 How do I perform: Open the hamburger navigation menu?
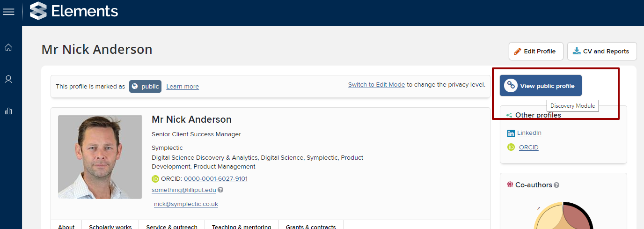tap(8, 12)
